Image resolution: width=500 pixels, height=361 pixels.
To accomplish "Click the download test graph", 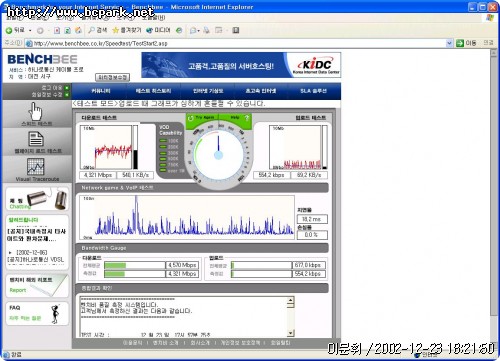I will (x=106, y=147).
